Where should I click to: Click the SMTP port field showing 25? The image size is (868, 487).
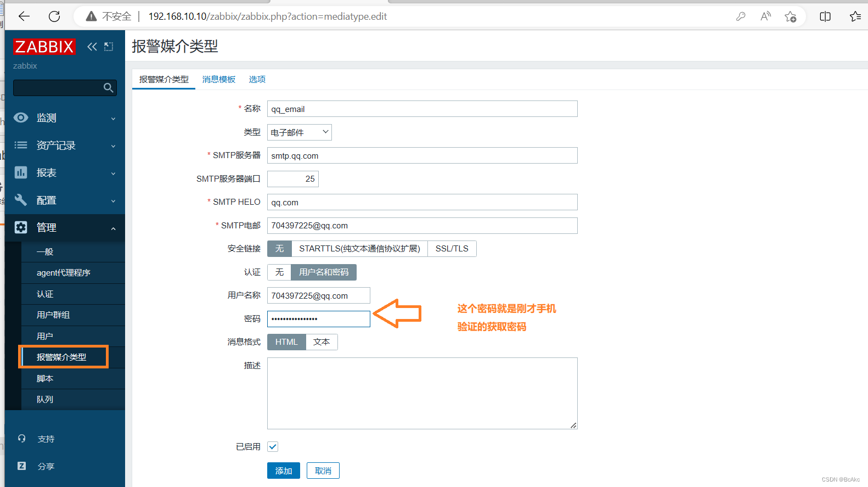point(293,179)
